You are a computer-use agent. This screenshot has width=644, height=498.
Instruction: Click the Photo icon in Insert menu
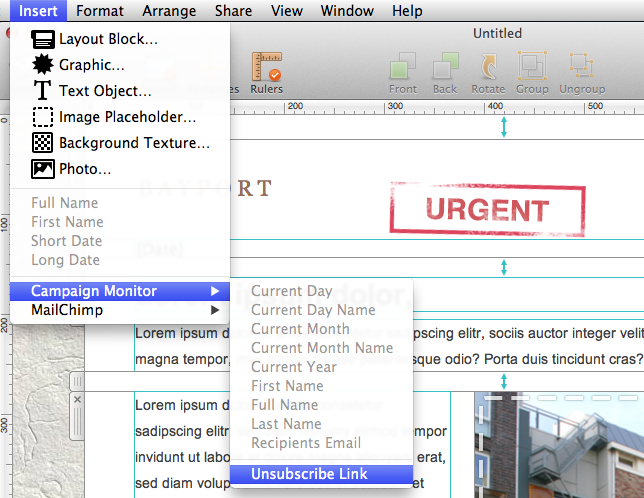[x=43, y=169]
